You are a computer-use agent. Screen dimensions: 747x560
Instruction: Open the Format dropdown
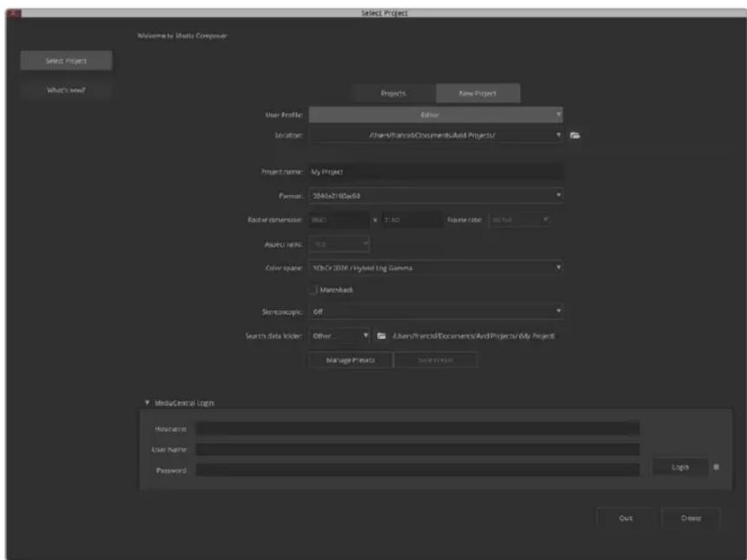(x=435, y=196)
